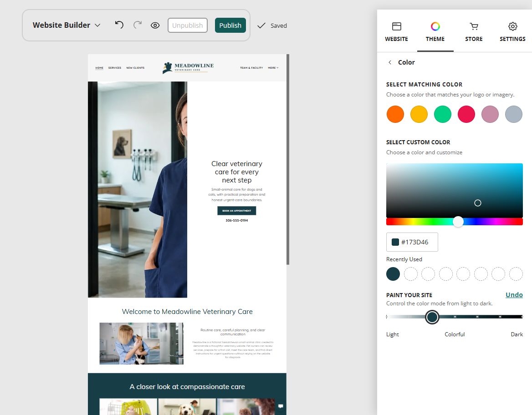Go back from the Color panel
This screenshot has width=532, height=415.
tap(390, 62)
